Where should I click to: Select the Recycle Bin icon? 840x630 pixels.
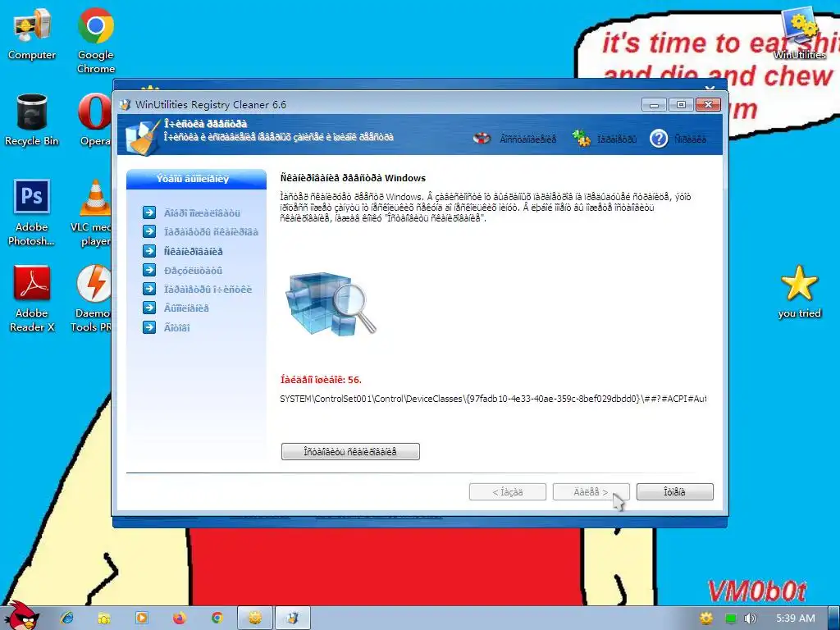(x=32, y=120)
